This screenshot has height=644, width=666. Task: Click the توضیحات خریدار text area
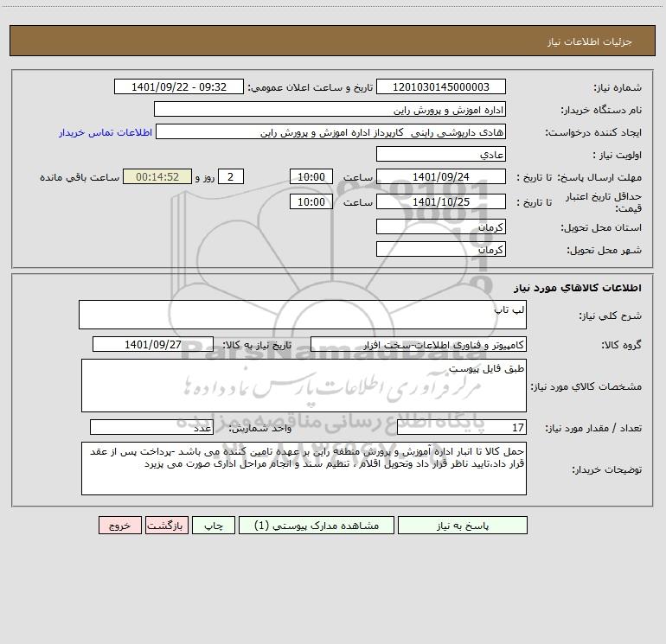(x=304, y=469)
